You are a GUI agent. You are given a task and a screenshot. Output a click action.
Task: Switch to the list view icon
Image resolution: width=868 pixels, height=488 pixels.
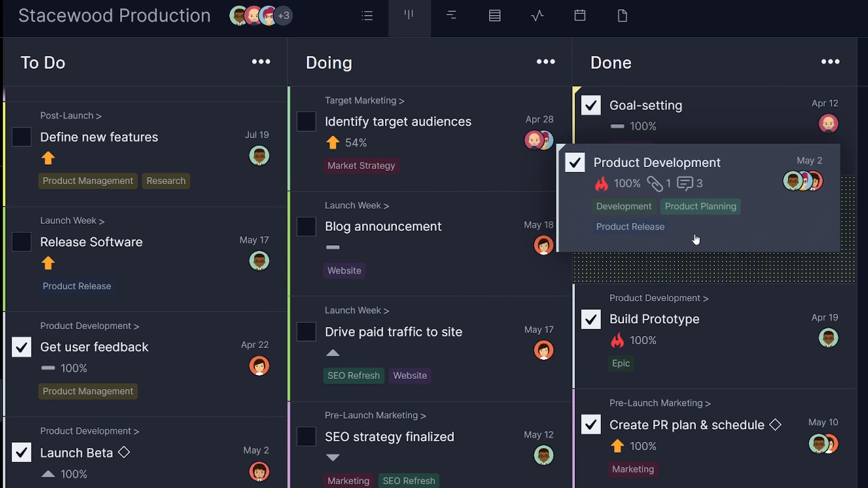pyautogui.click(x=367, y=16)
